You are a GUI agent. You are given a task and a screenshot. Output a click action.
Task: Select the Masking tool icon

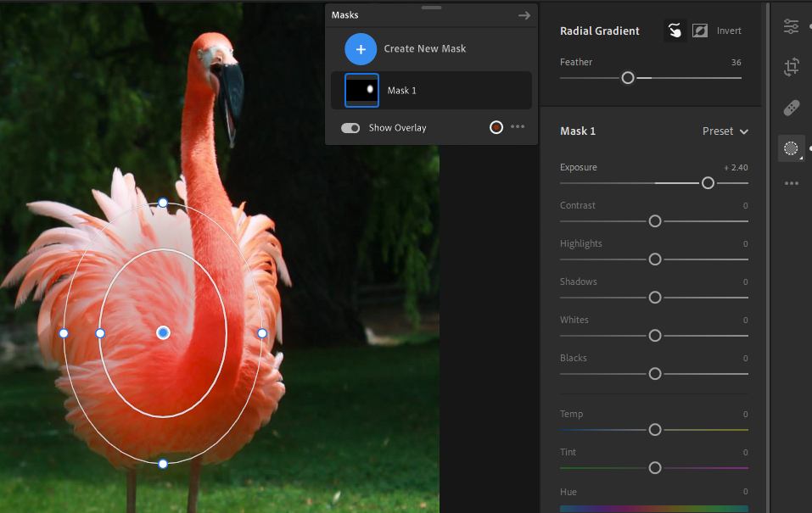tap(791, 148)
